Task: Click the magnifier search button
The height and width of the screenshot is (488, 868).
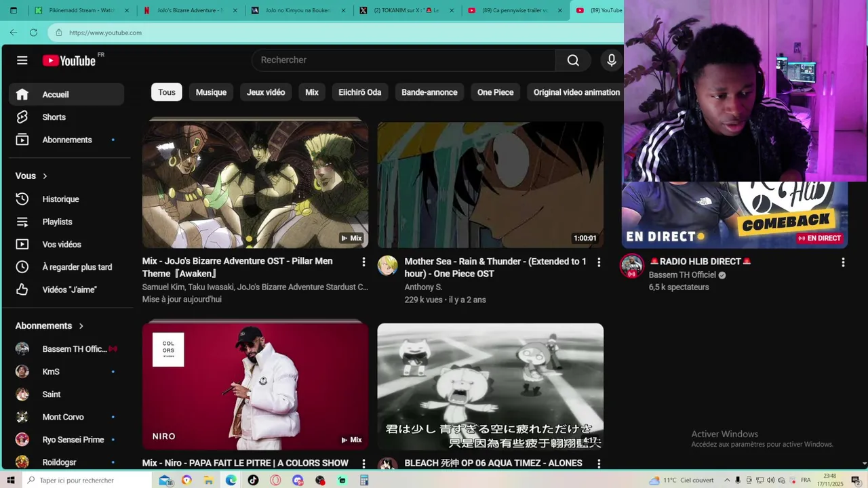Action: 573,60
